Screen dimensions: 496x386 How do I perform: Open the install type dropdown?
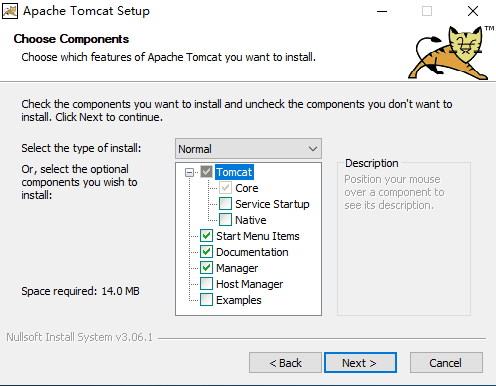point(248,149)
